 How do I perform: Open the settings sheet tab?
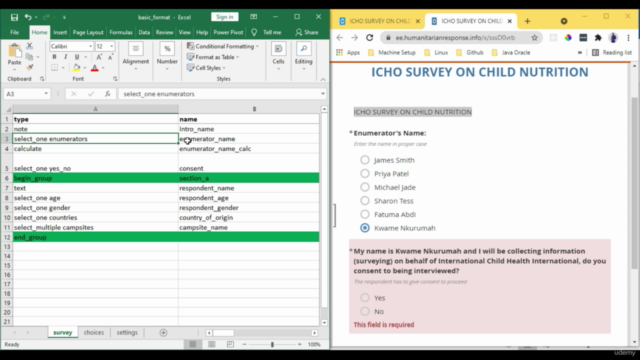(x=127, y=333)
